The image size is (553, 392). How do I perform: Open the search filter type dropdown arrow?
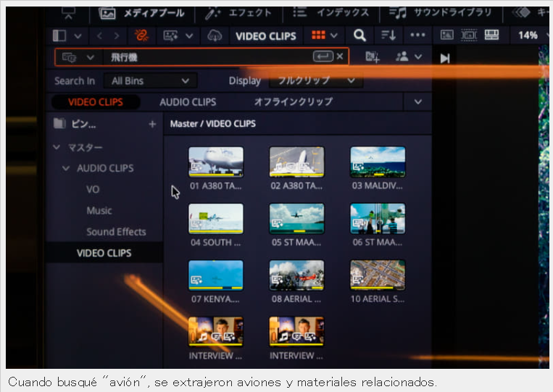pos(91,57)
